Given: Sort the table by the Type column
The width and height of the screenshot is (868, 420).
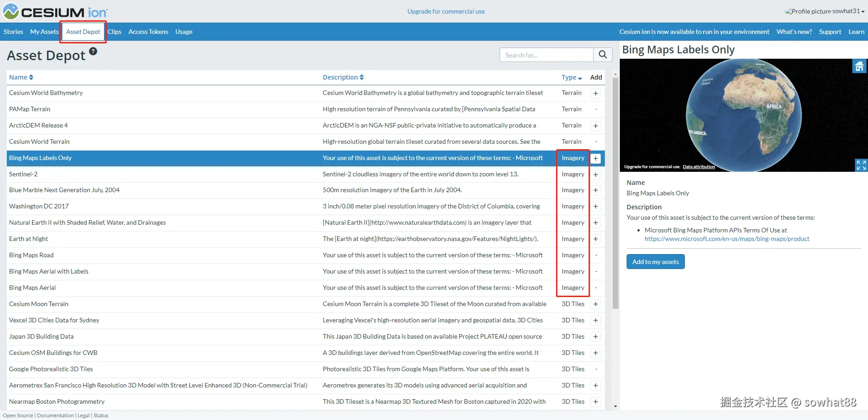Looking at the screenshot, I should point(572,77).
